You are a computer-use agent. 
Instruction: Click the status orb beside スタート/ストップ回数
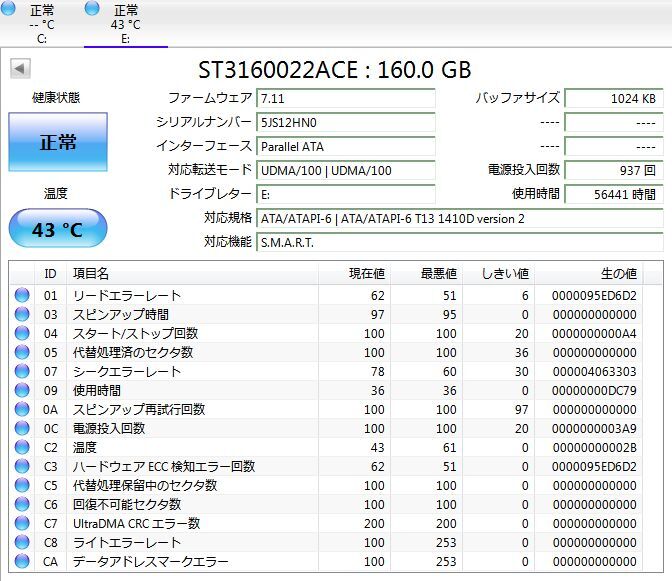[x=22, y=334]
